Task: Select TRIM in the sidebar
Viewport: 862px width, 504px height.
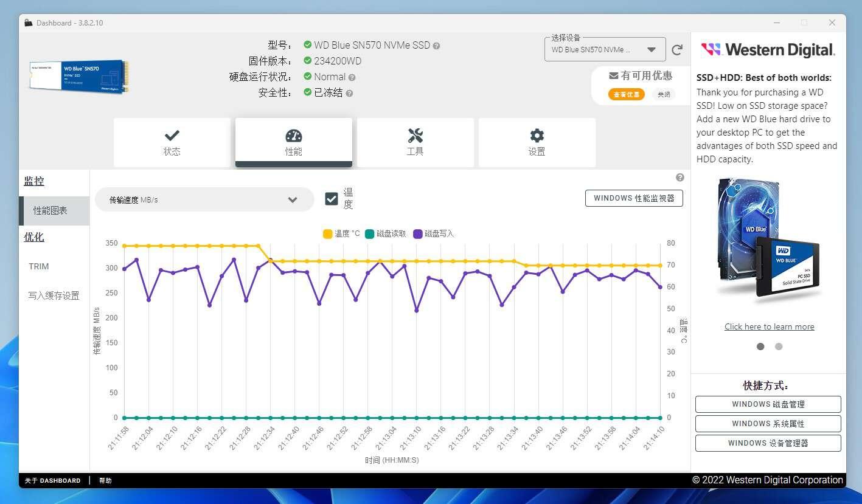Action: pyautogui.click(x=39, y=266)
